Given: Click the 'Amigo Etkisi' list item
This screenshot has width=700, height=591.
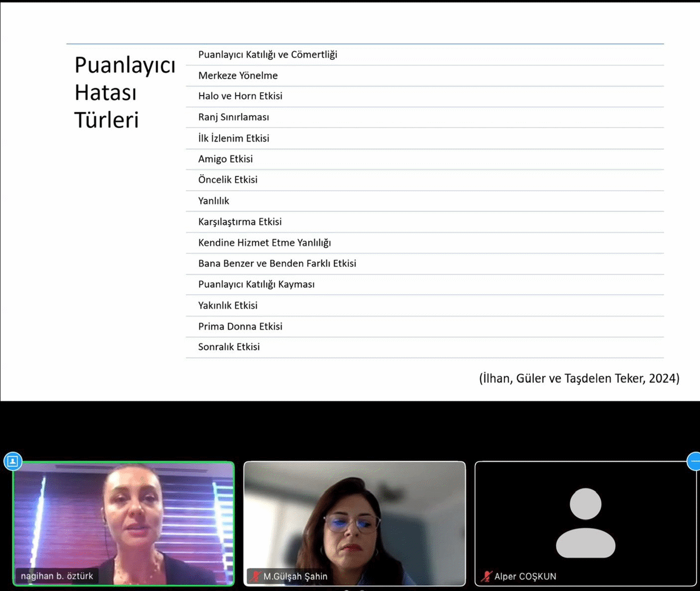Looking at the screenshot, I should coord(225,159).
